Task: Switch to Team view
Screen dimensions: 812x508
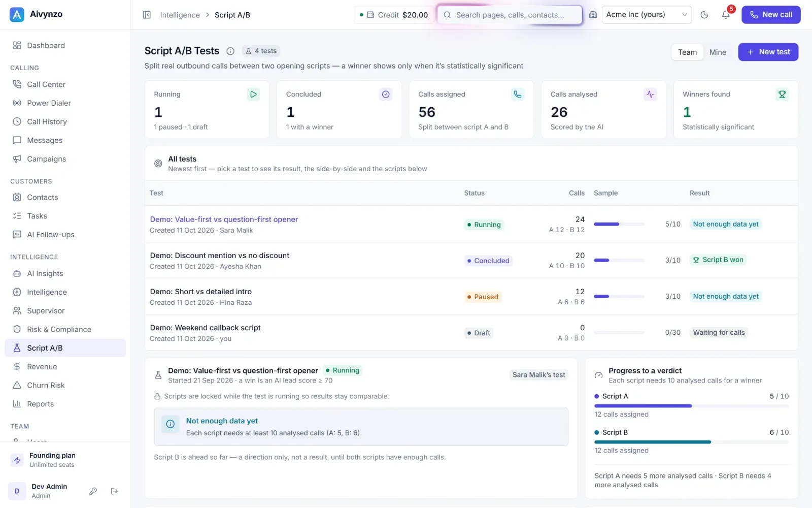Action: click(x=688, y=52)
